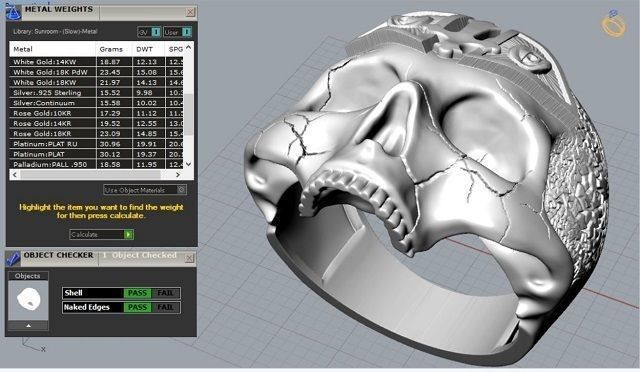Select the Platinum:PLAT row
The image size is (640, 372).
pyautogui.click(x=96, y=154)
